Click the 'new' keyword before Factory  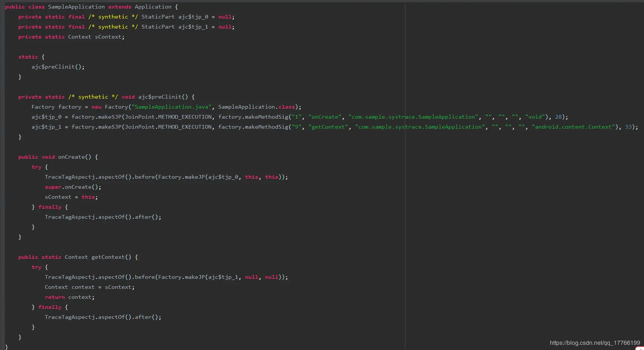[96, 107]
